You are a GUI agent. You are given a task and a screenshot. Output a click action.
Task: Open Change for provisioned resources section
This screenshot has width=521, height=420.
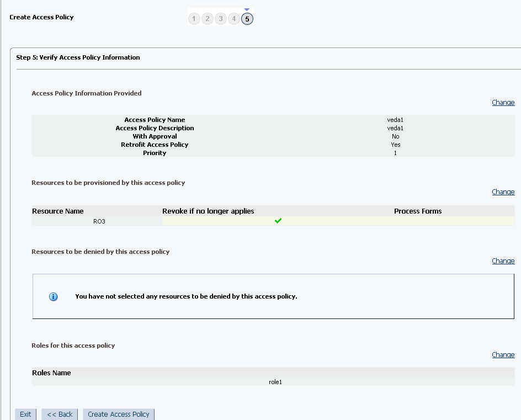point(503,192)
